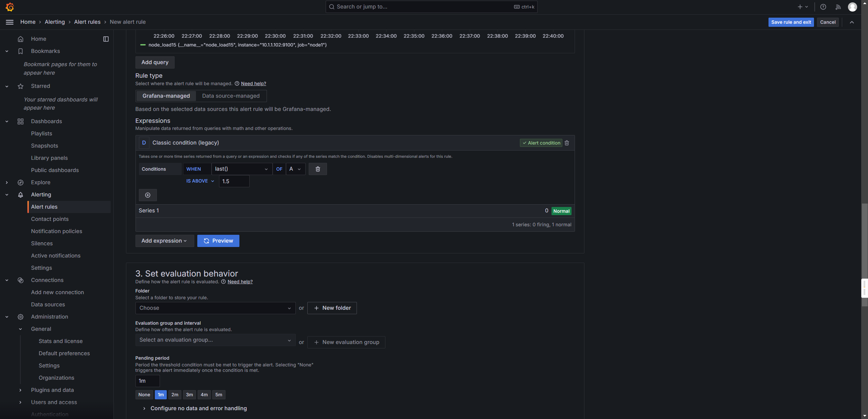Toggle the node_load15 series legend swatch
This screenshot has height=419, width=868.
[x=143, y=45]
